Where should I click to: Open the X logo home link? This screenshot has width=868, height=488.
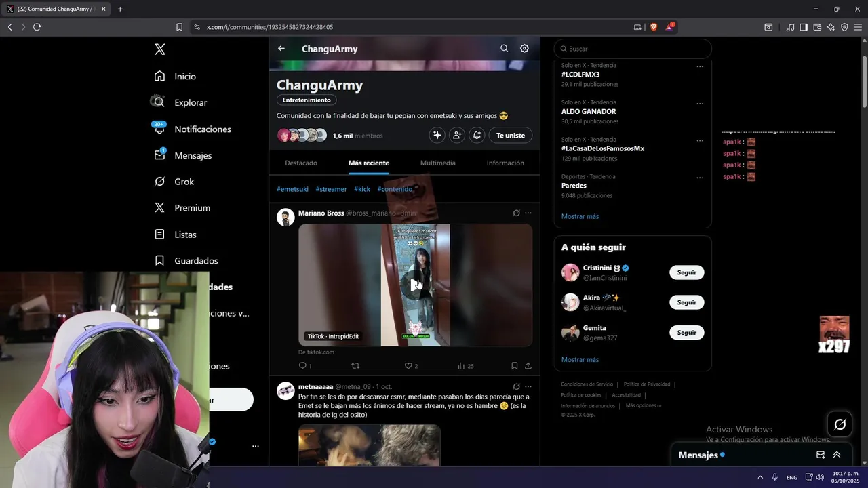coord(159,49)
